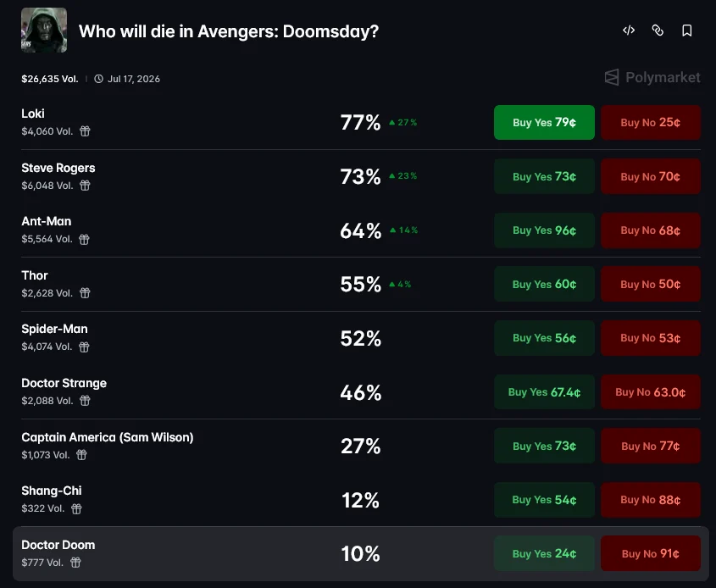
Task: Click Buy No 50¢ for Thor
Action: [650, 284]
